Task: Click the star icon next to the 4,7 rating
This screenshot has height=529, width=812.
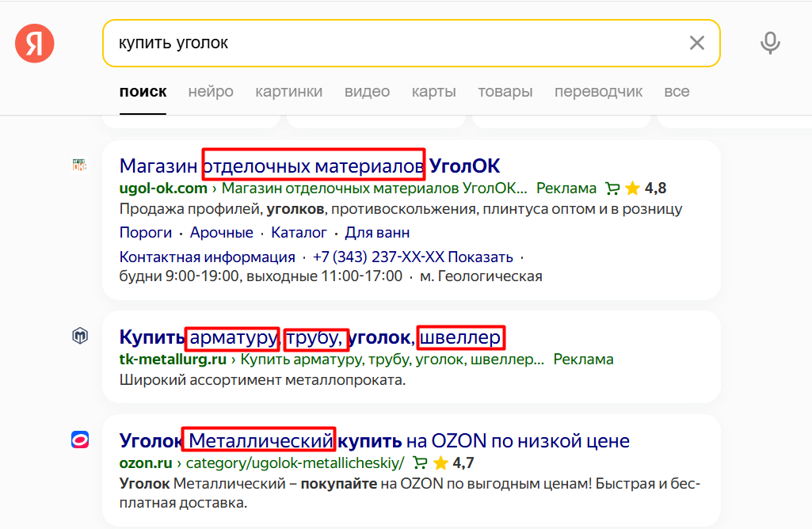Action: (440, 462)
